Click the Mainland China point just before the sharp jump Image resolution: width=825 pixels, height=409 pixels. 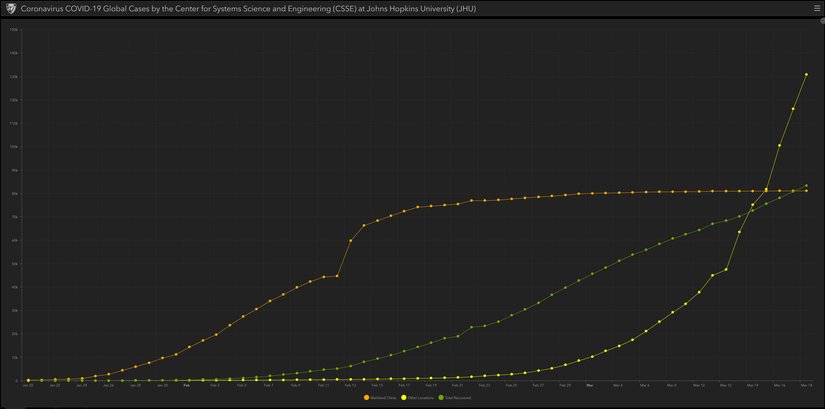(337, 275)
